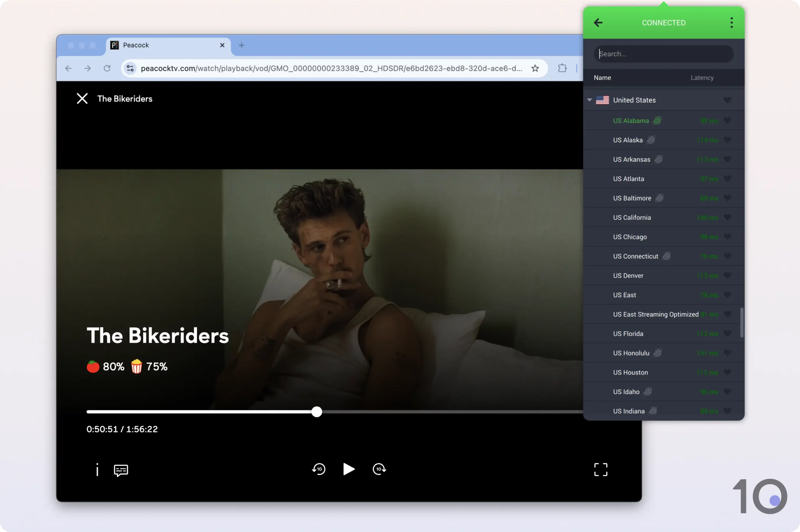Viewport: 800px width, 532px height.
Task: Click the fullscreen icon in the player
Action: click(600, 470)
